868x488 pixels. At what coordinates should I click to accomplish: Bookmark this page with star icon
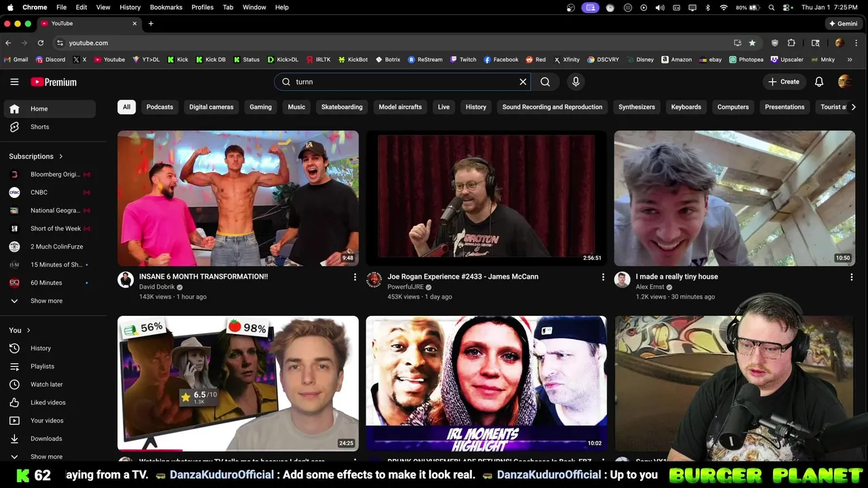click(752, 43)
